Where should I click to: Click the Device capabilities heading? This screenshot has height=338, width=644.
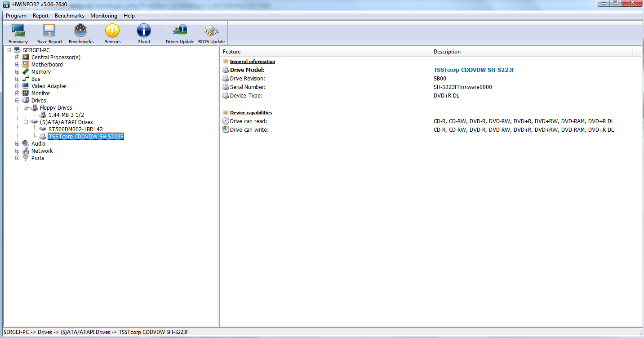click(251, 113)
